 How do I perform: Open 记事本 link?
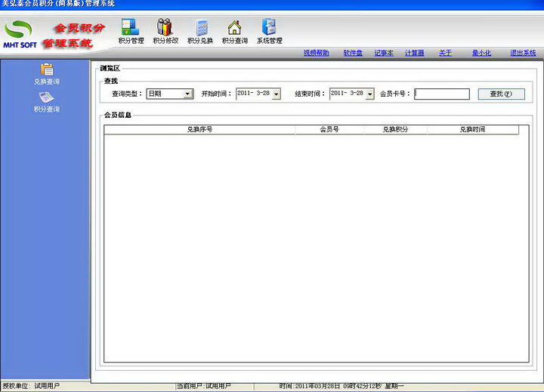(384, 53)
